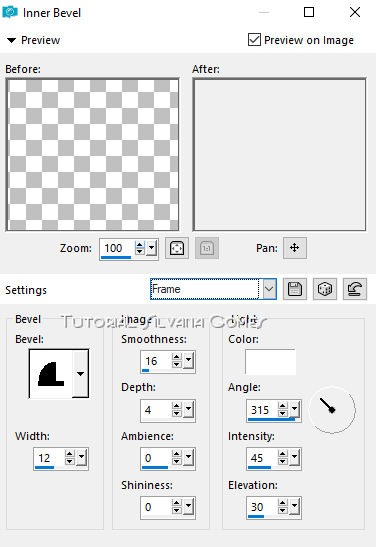Collapse the Preview section triangle

coord(12,40)
